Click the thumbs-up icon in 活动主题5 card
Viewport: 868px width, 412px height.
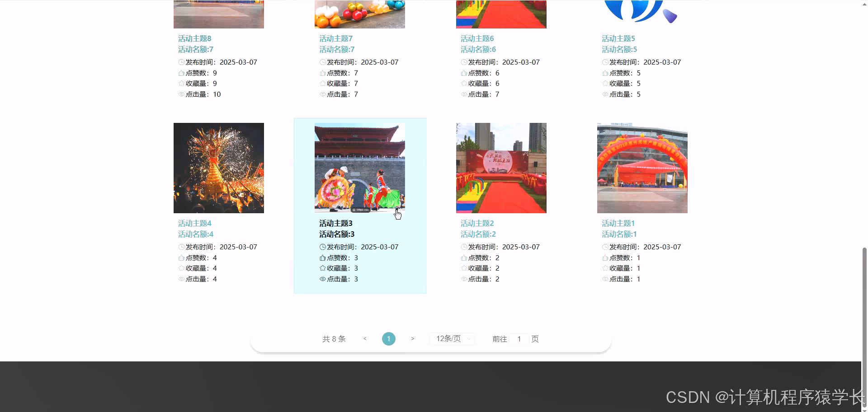coord(605,73)
